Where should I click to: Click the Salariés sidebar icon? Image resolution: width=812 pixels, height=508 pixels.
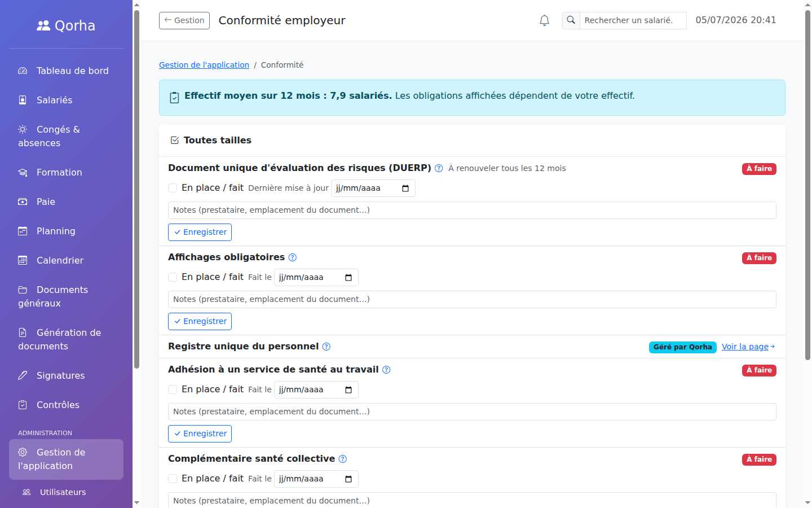pos(23,100)
